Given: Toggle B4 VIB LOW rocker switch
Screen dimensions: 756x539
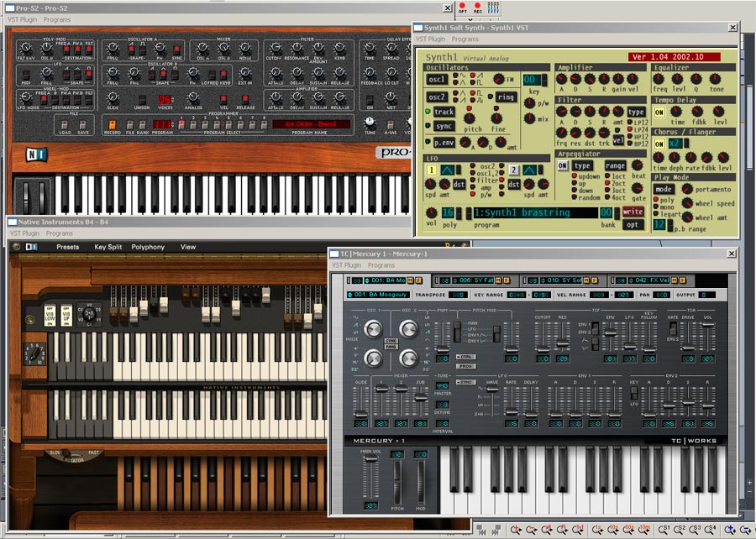Looking at the screenshot, I should click(x=50, y=316).
